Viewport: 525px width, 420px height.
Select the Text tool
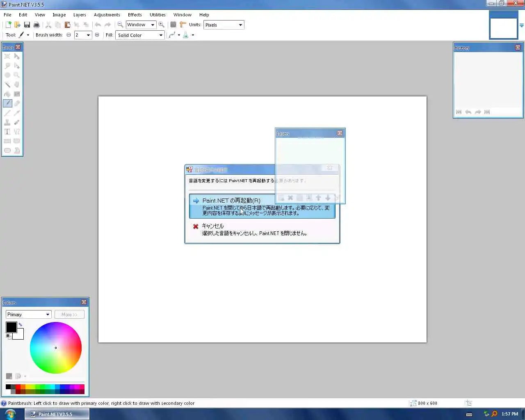[7, 132]
